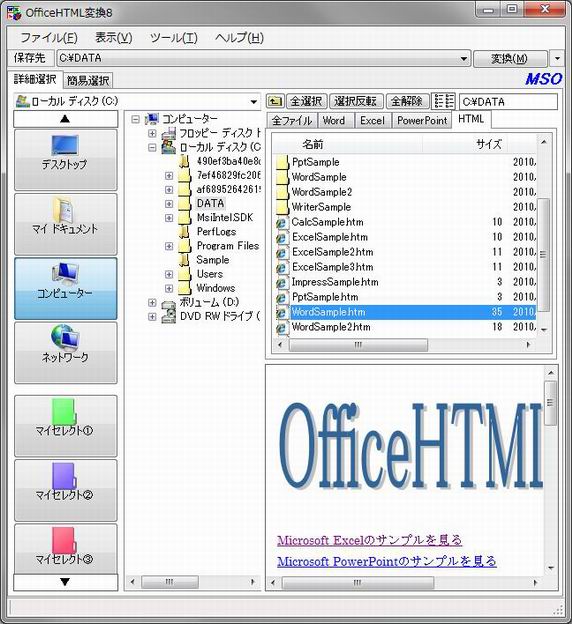Open My Documents (マイ ドキュメント) shortcut
This screenshot has height=624, width=572.
[x=66, y=224]
